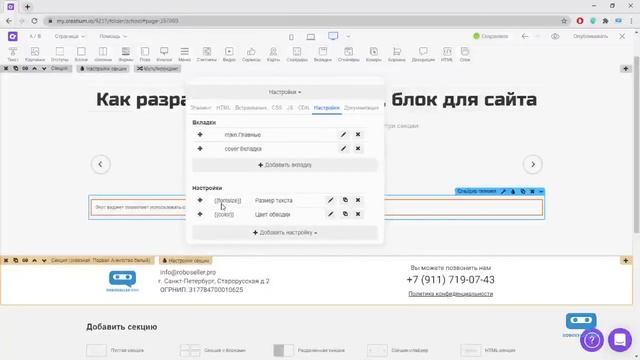The height and width of the screenshot is (360, 640).
Task: Delete the color setting
Action: (x=358, y=214)
